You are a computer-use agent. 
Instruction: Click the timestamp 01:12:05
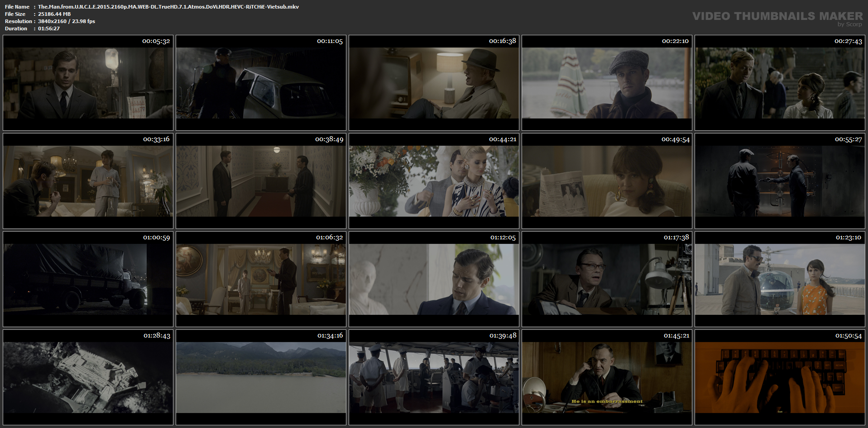[x=503, y=238]
